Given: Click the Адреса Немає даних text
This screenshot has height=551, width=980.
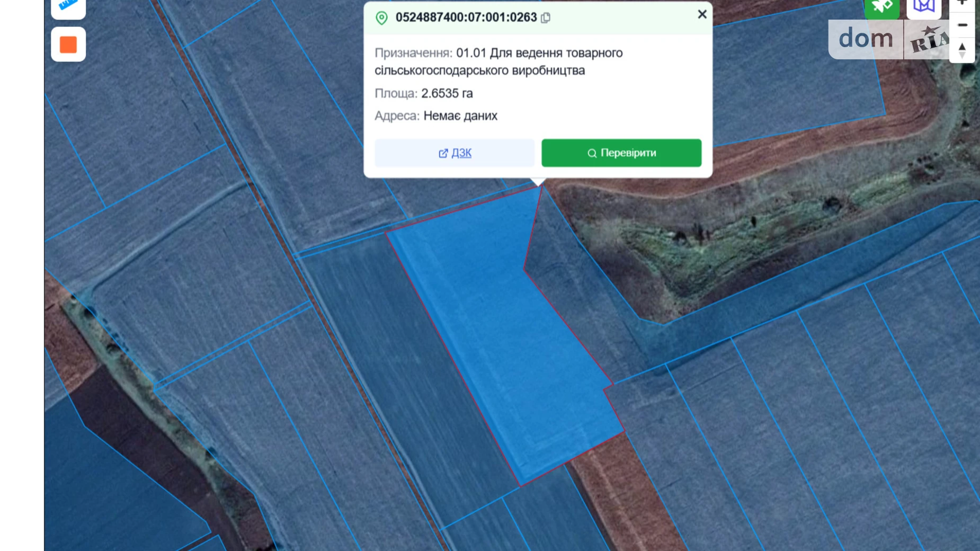Looking at the screenshot, I should (436, 116).
